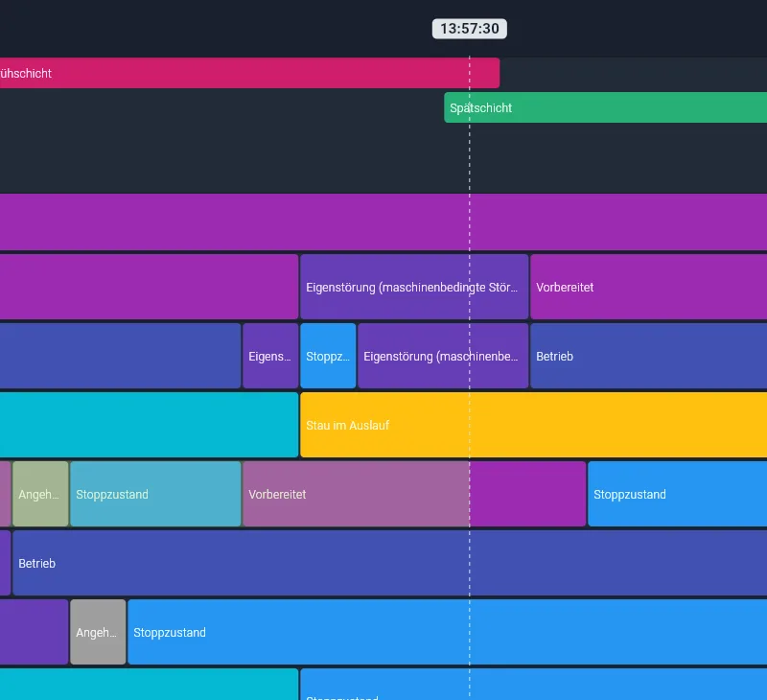Click the yellow "Stau im Auslauf" bar
Image resolution: width=767 pixels, height=700 pixels.
click(534, 425)
